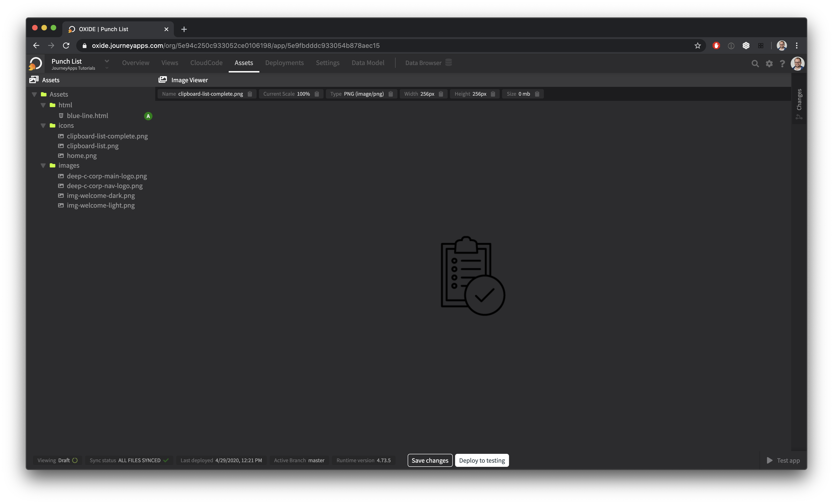Viewport: 833px width, 504px height.
Task: Go back in browser history
Action: click(36, 46)
